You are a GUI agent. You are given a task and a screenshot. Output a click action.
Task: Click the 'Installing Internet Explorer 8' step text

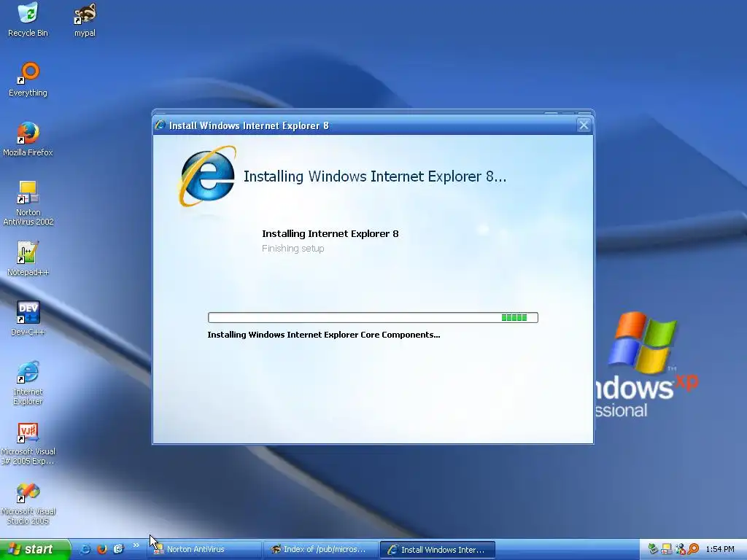point(330,234)
